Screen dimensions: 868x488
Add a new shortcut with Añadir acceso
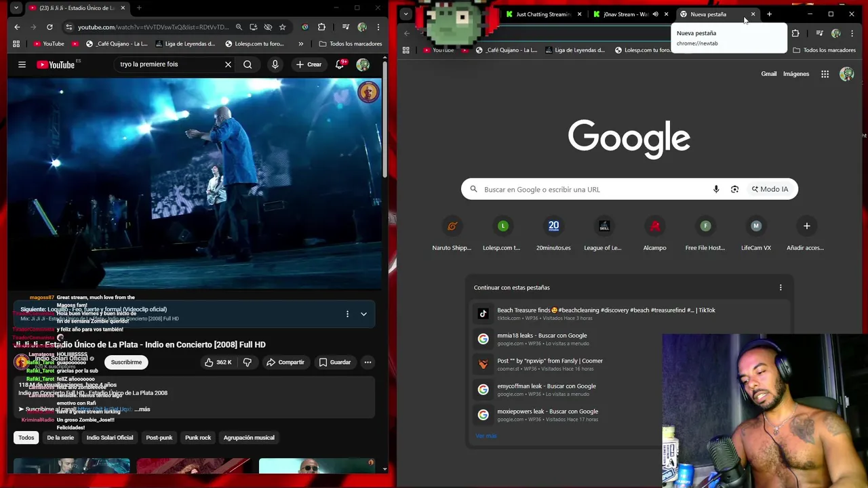point(806,234)
